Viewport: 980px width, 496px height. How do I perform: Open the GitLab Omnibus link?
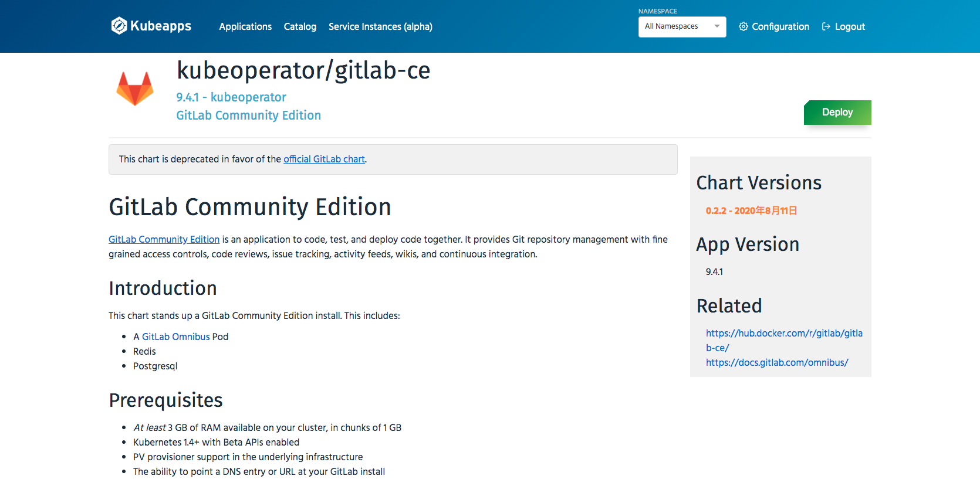175,337
